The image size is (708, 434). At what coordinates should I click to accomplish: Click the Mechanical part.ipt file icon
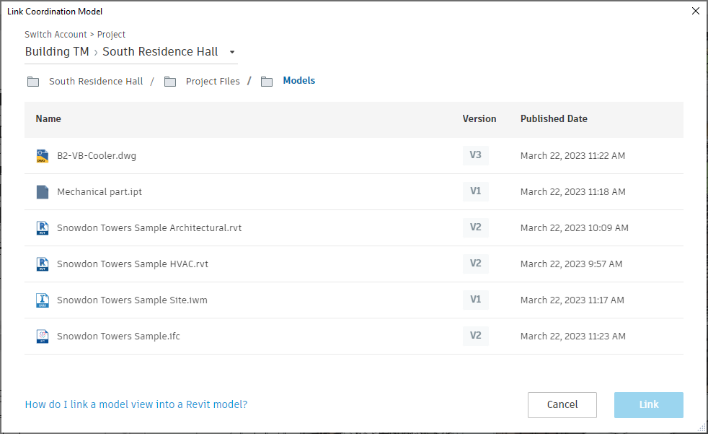[x=42, y=191]
